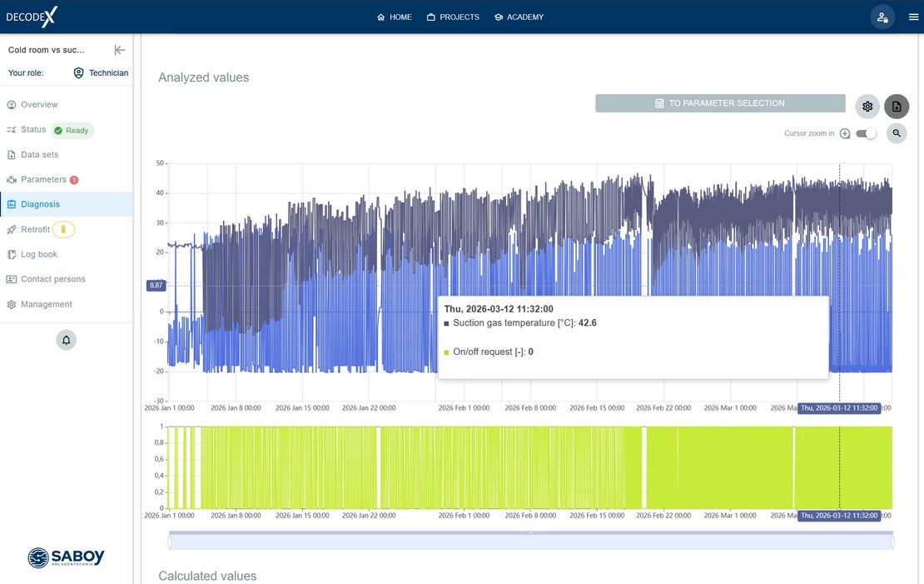Open the Home navigation item
This screenshot has height=584, width=924.
[x=395, y=17]
